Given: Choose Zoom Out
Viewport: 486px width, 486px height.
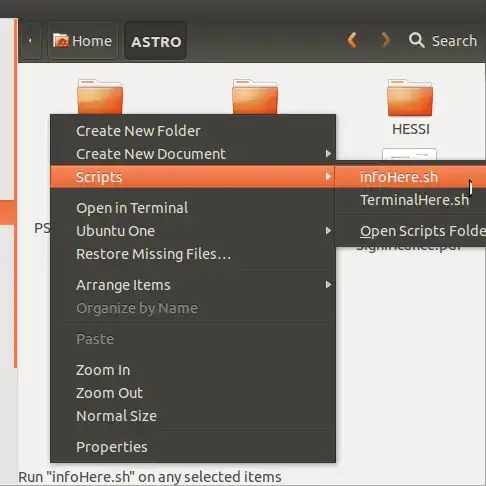Looking at the screenshot, I should pos(193,393).
